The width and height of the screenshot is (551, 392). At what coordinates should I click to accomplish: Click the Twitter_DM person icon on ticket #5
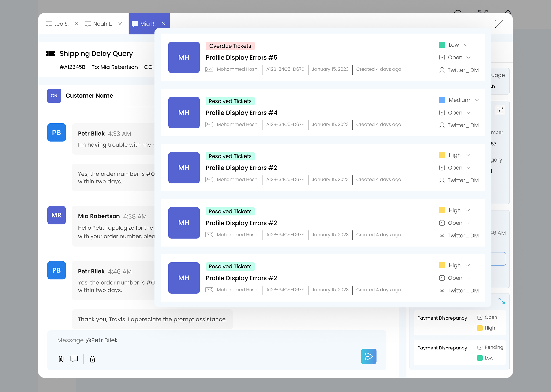[x=442, y=70]
